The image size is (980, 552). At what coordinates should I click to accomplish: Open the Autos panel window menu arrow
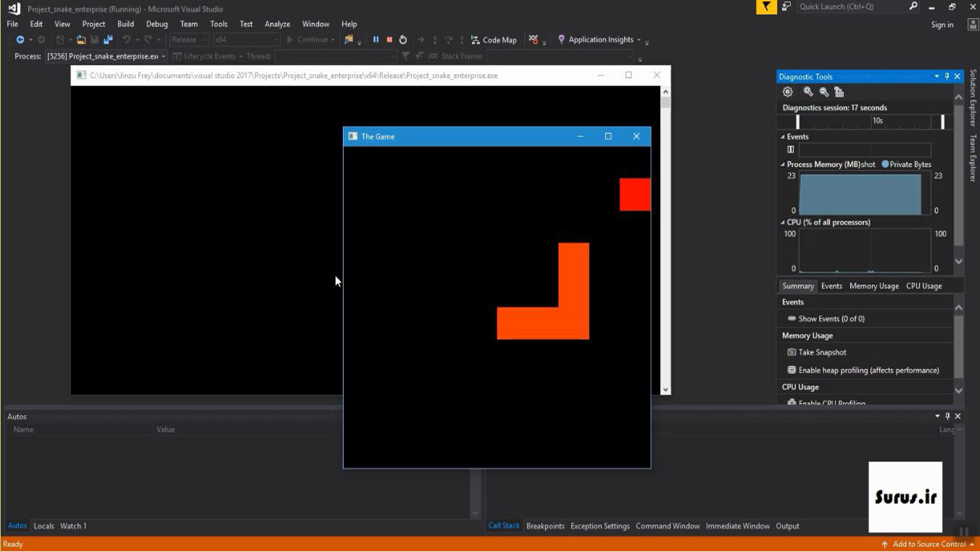937,417
